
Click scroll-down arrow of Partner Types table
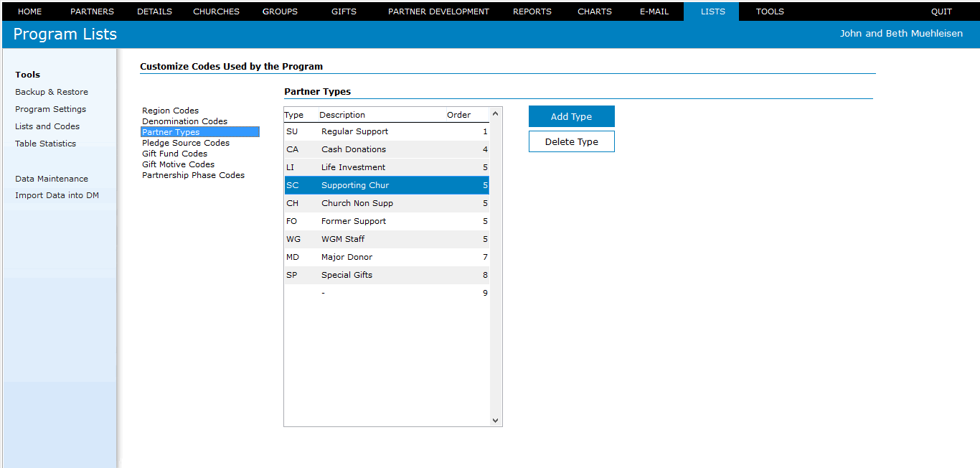coord(495,420)
